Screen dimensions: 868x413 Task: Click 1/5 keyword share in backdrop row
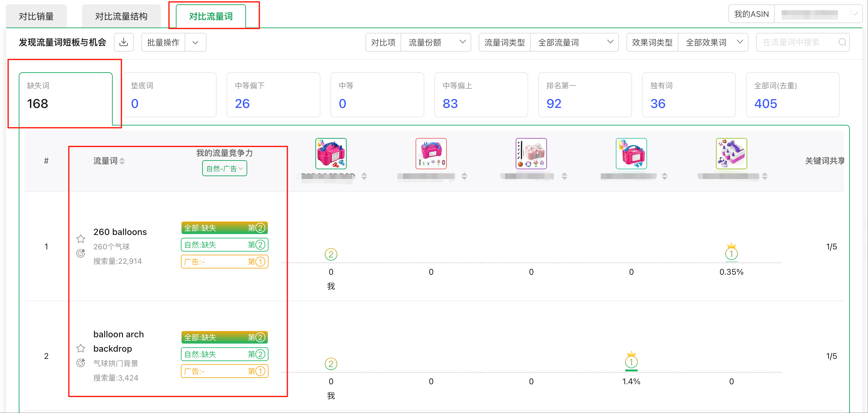831,356
